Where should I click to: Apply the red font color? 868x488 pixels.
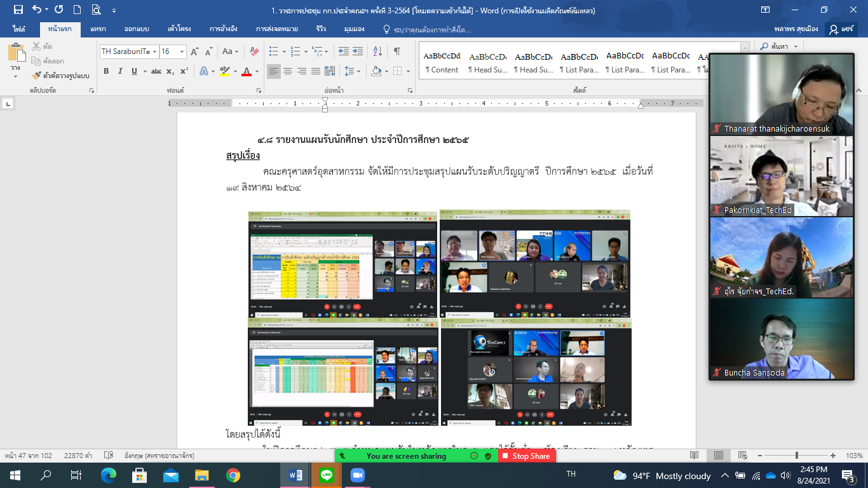247,71
